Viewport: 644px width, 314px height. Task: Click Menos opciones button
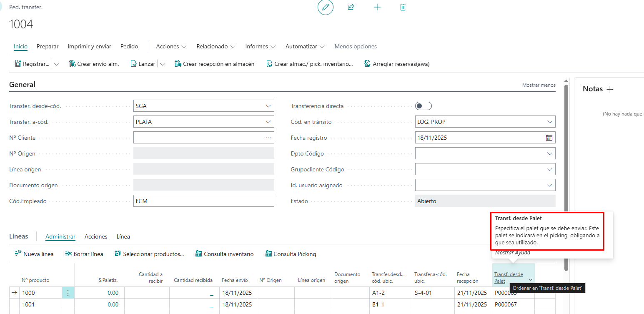pyautogui.click(x=355, y=46)
